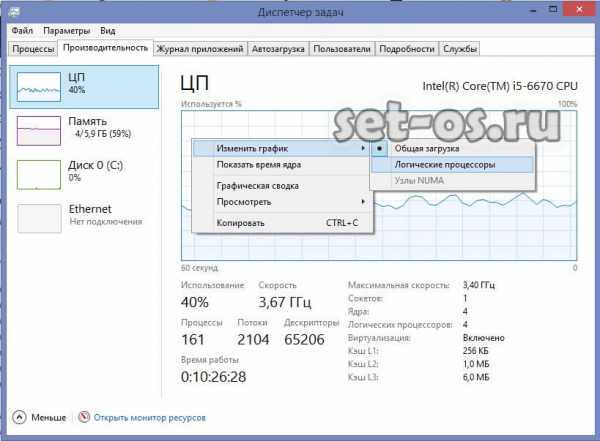Click the Intel(R) Core(TM) i5-6670 CPU text
600x441 pixels.
[500, 86]
